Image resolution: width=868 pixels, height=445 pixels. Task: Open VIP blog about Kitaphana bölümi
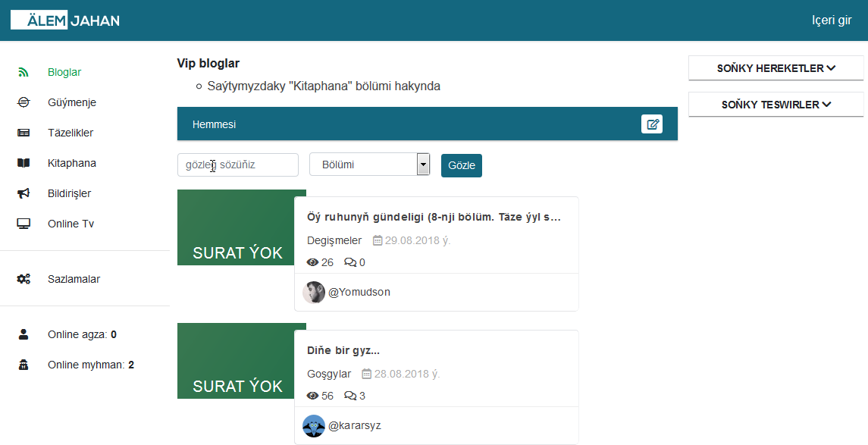point(324,86)
